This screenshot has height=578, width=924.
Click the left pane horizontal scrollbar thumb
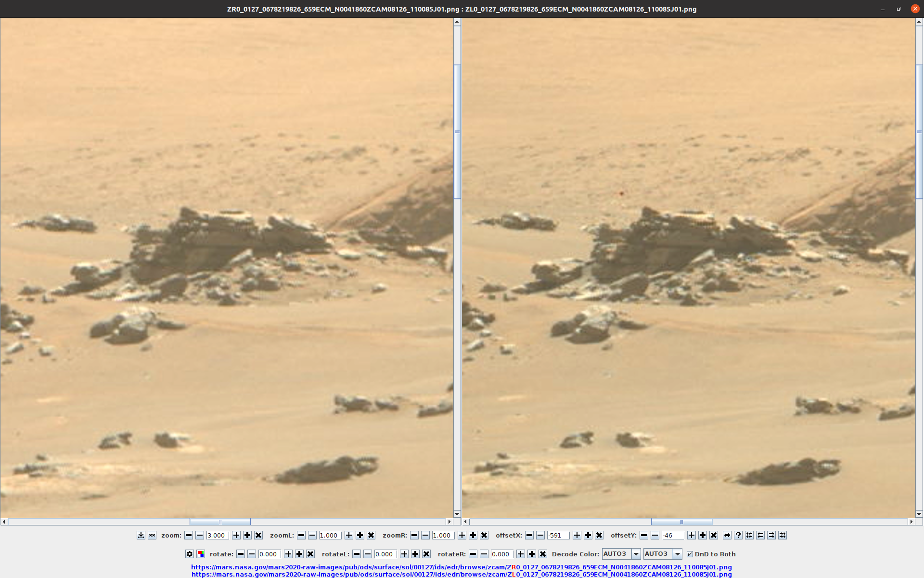pos(220,522)
